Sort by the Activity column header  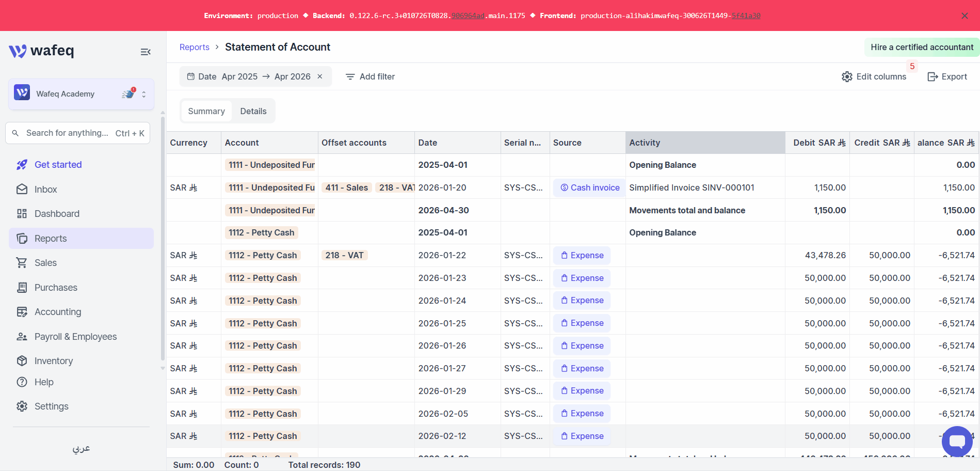705,143
